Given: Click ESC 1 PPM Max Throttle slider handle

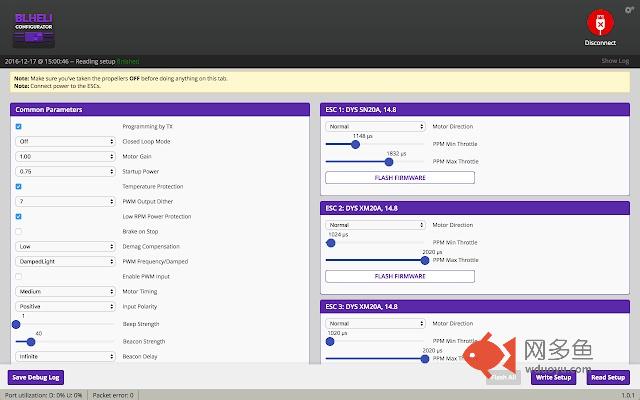Looking at the screenshot, I should click(389, 162).
